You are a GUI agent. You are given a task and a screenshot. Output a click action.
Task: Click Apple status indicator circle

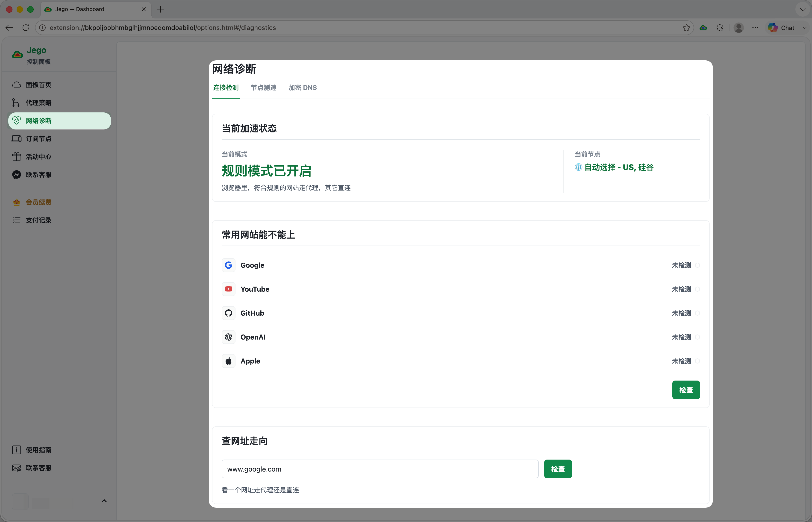click(697, 361)
